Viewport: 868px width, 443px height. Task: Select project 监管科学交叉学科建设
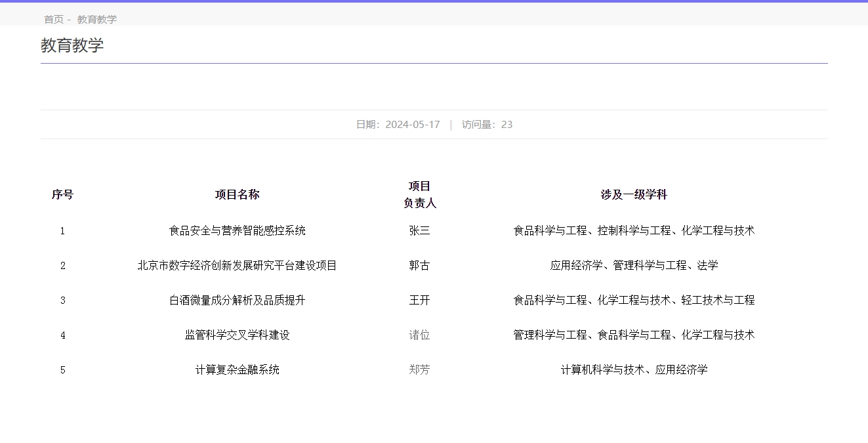237,335
